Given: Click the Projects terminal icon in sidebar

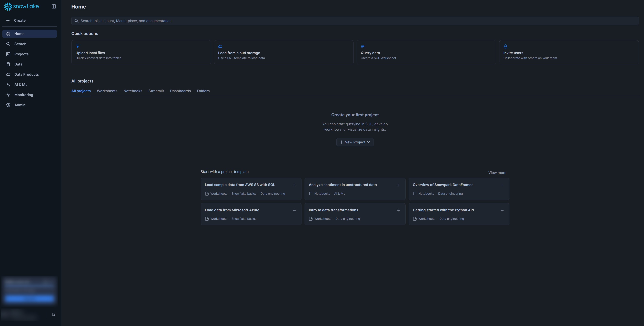Looking at the screenshot, I should (x=8, y=54).
